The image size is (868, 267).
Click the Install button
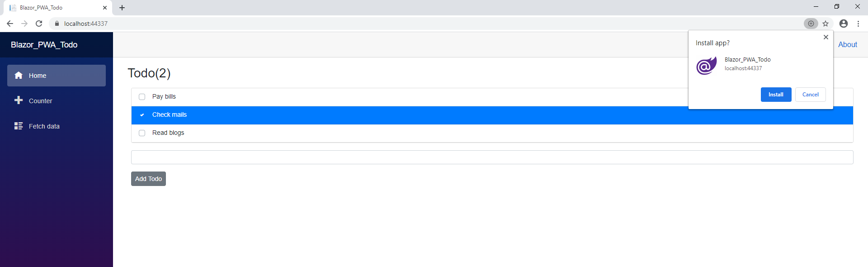click(x=776, y=95)
